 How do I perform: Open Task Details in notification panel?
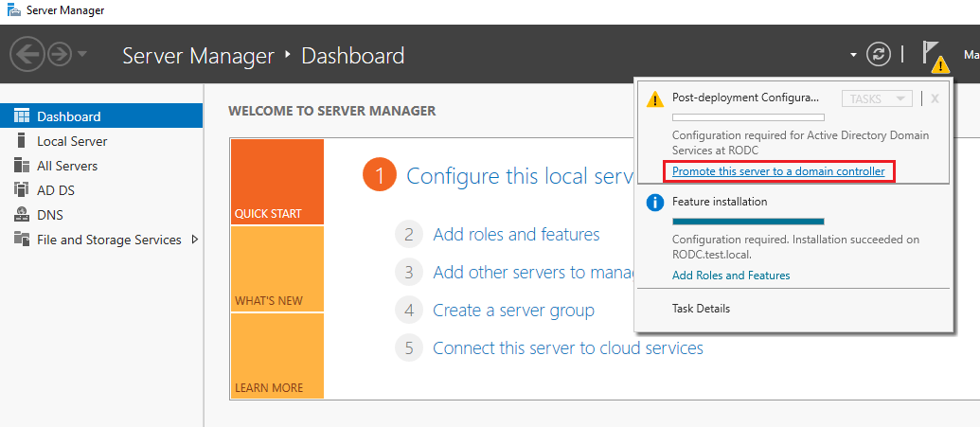[x=701, y=309]
